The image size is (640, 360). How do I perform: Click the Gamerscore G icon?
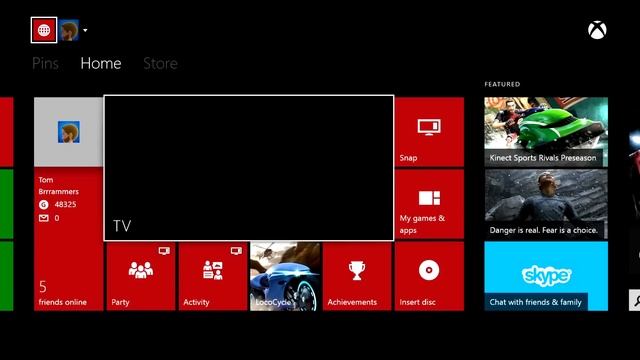tap(44, 204)
